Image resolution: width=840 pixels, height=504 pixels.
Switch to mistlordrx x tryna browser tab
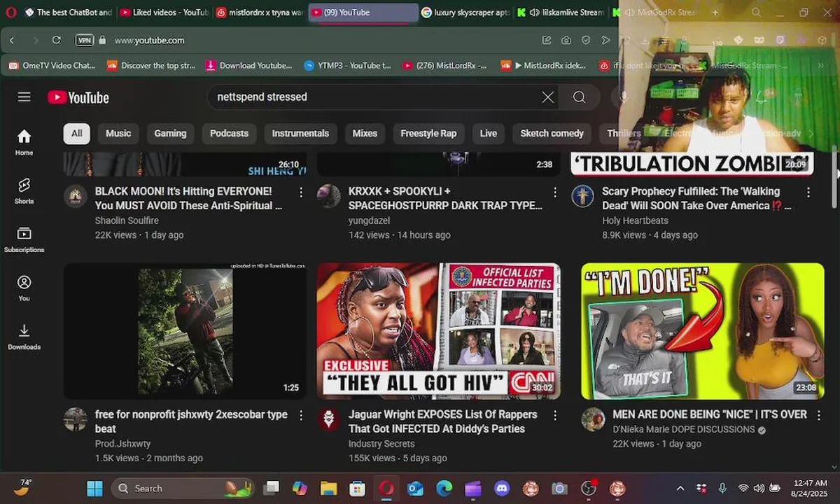pos(260,13)
